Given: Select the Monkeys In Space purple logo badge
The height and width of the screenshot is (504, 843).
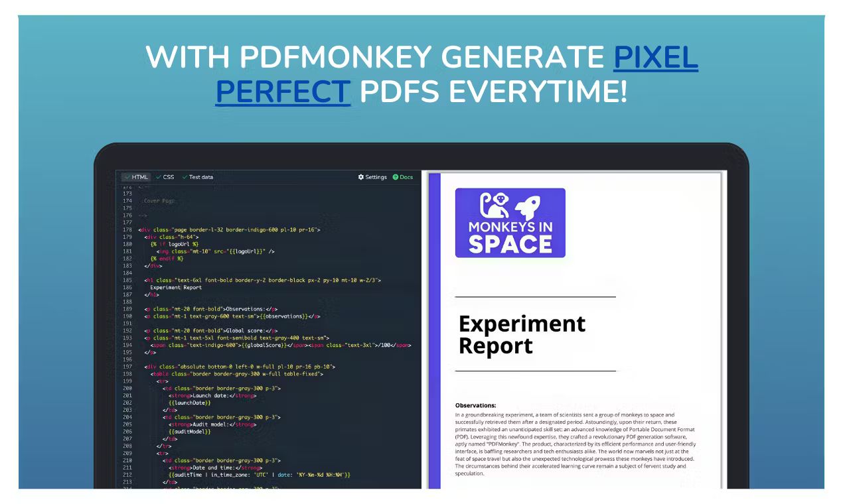Looking at the screenshot, I should pyautogui.click(x=510, y=222).
